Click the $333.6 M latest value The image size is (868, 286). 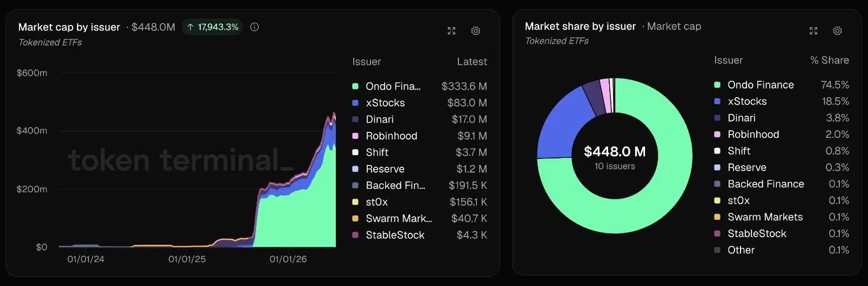pyautogui.click(x=464, y=86)
